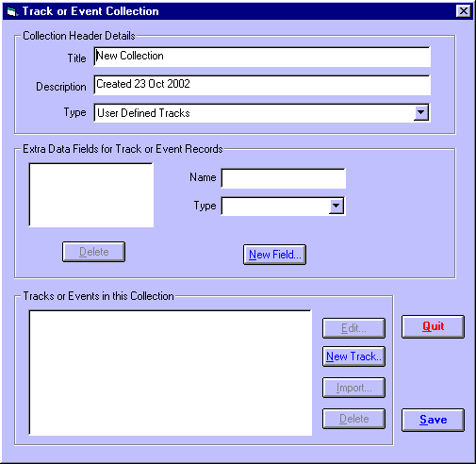Click Delete beside the tracks list
Viewport: 476px width, 464px height.
(353, 419)
